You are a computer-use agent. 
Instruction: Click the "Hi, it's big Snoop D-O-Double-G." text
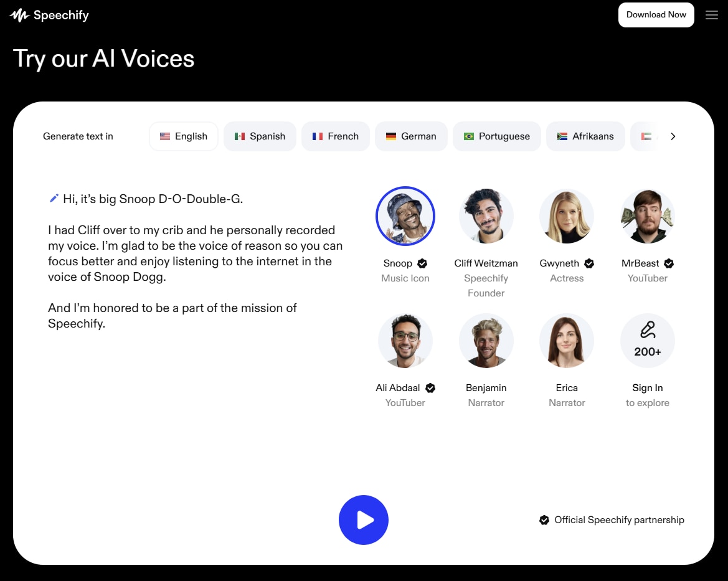[153, 199]
